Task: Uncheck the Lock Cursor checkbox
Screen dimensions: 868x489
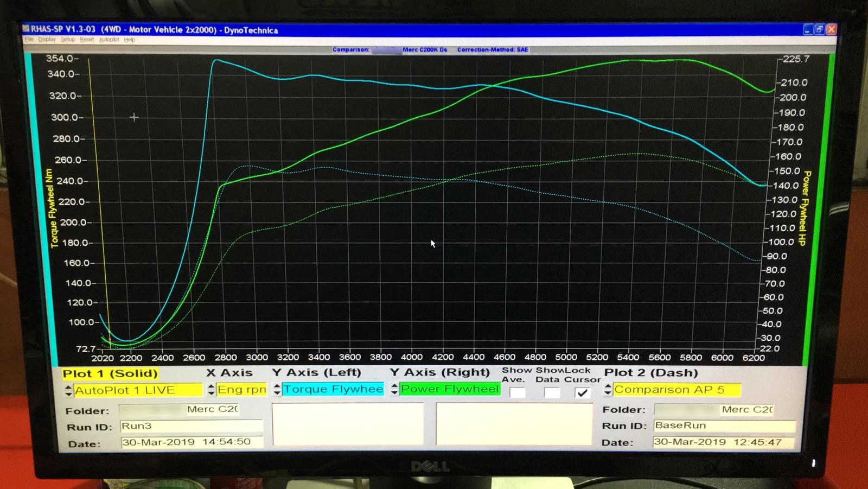Action: (x=582, y=392)
